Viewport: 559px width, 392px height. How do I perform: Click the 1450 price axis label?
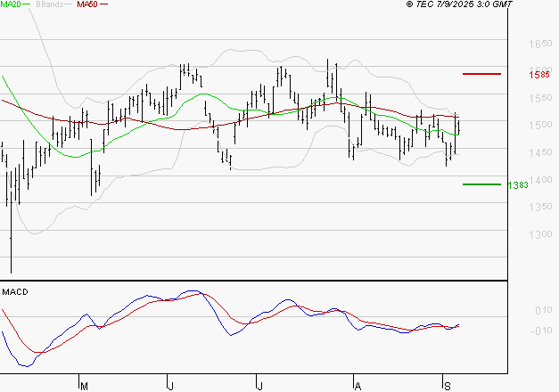tap(540, 152)
